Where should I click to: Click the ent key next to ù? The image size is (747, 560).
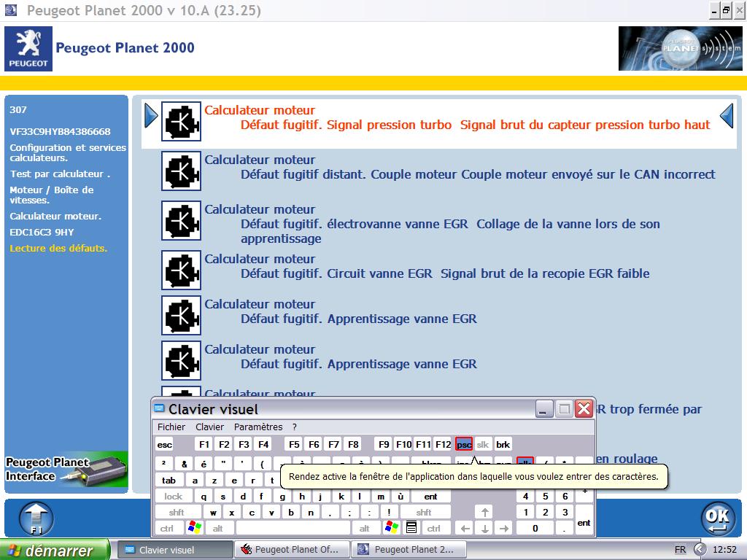(x=430, y=497)
